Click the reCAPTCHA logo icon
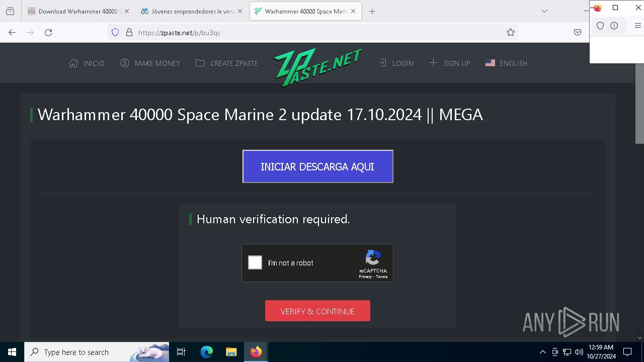Viewport: 644px width, 362px height. tap(373, 258)
